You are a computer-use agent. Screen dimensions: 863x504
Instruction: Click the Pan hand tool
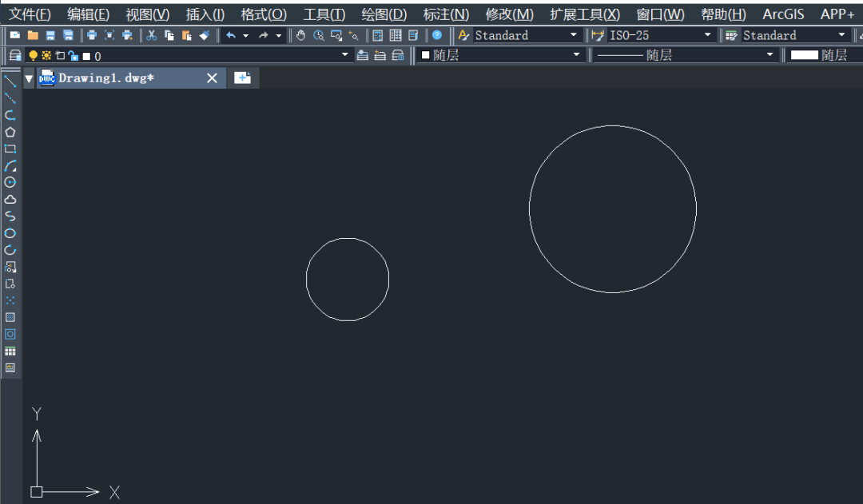tap(301, 35)
